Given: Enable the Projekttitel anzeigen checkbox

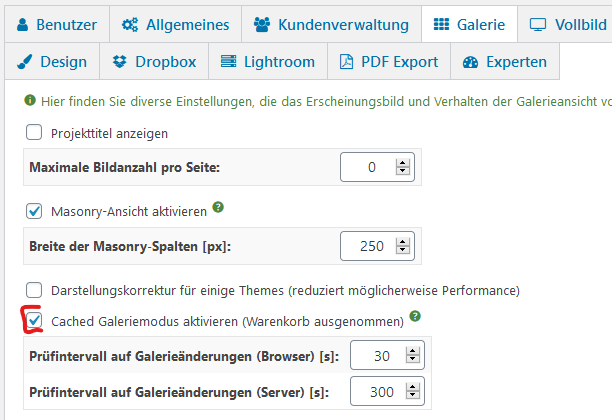Looking at the screenshot, I should click(x=34, y=132).
